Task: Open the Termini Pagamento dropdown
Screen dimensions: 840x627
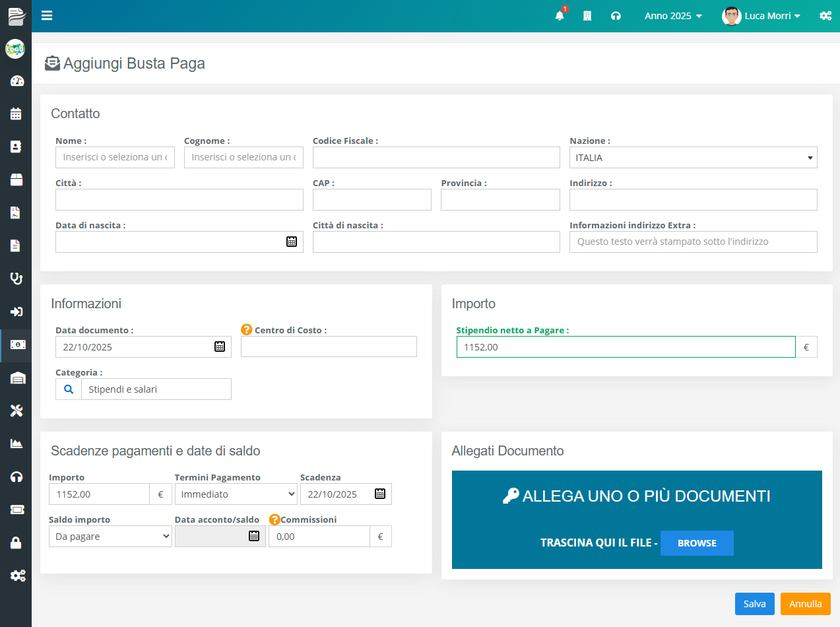Action: [x=236, y=494]
